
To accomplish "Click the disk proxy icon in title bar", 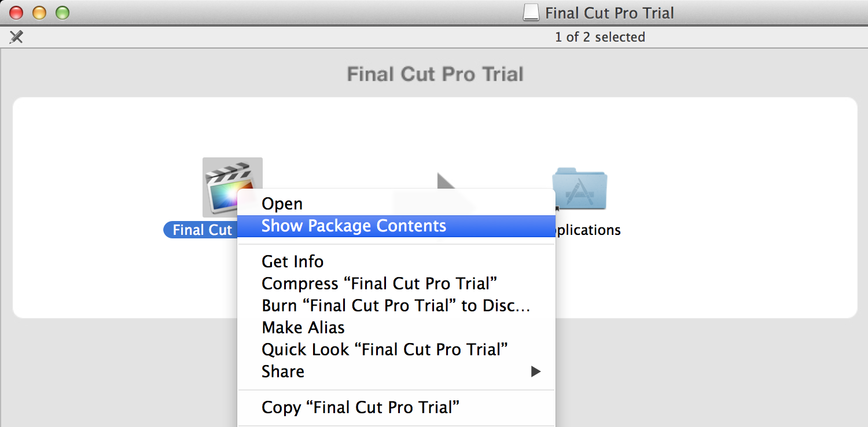I will 531,13.
